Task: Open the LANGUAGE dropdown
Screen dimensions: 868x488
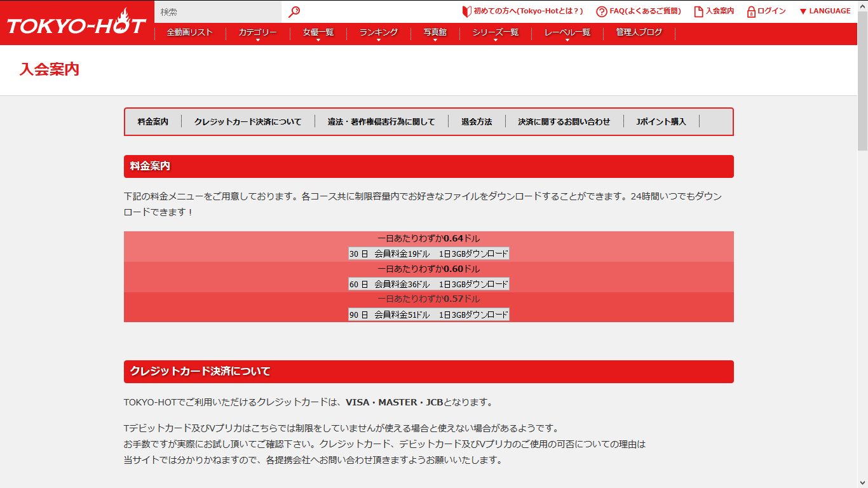Action: tap(824, 11)
